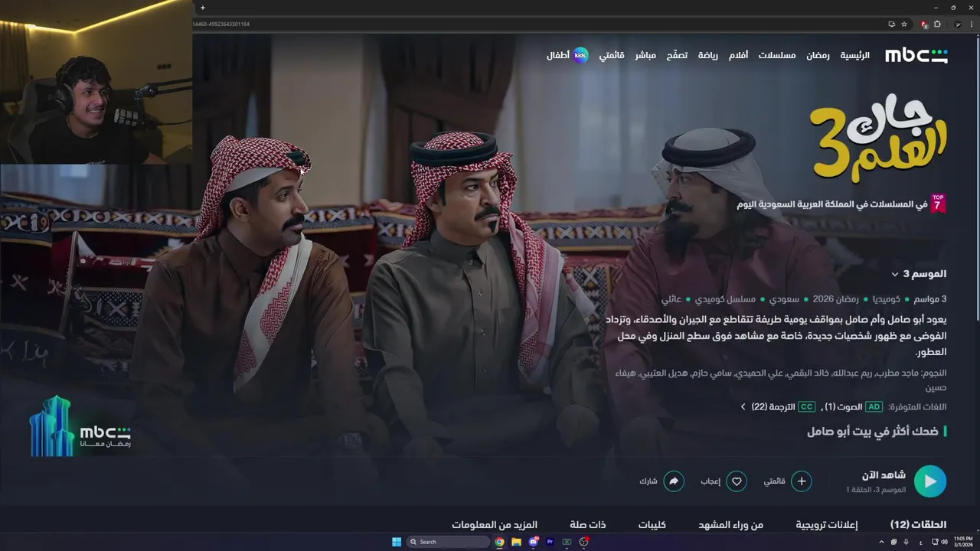Open the Chrome extensions puzzle icon
This screenshot has height=551, width=980.
tap(937, 24)
